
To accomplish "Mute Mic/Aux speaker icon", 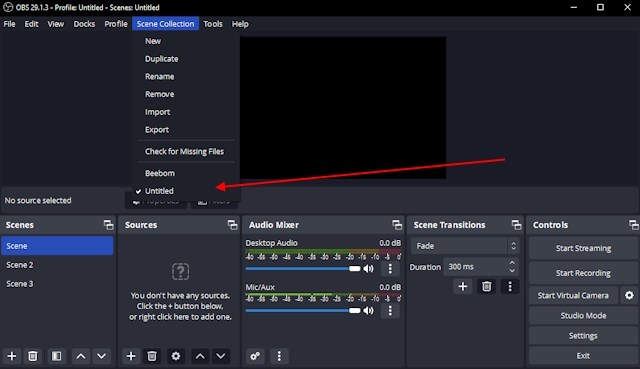I will (x=369, y=311).
